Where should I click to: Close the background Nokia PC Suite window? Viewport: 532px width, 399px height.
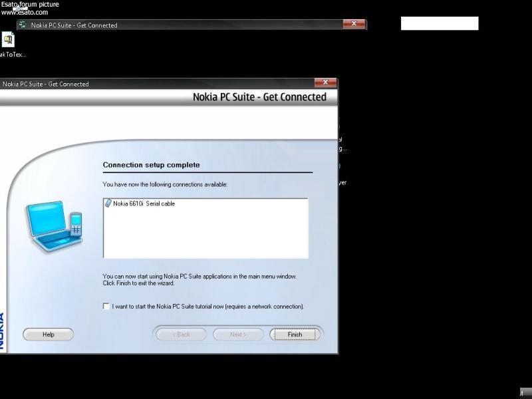[354, 23]
